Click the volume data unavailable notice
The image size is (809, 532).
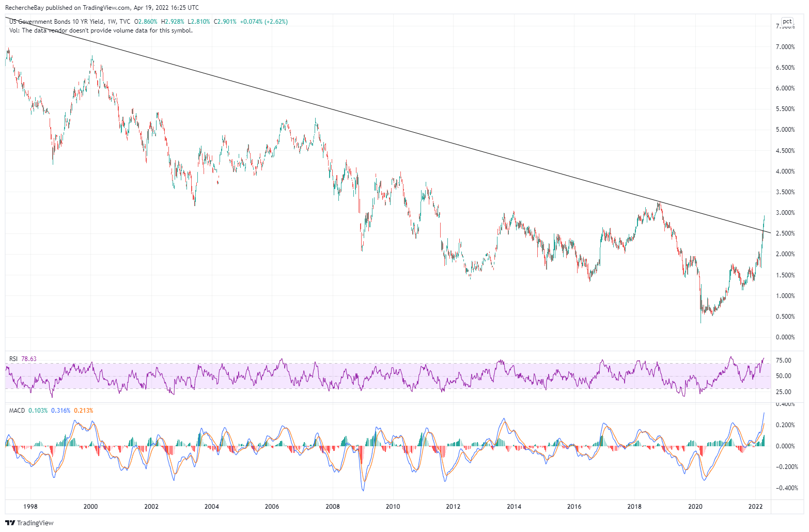(101, 30)
